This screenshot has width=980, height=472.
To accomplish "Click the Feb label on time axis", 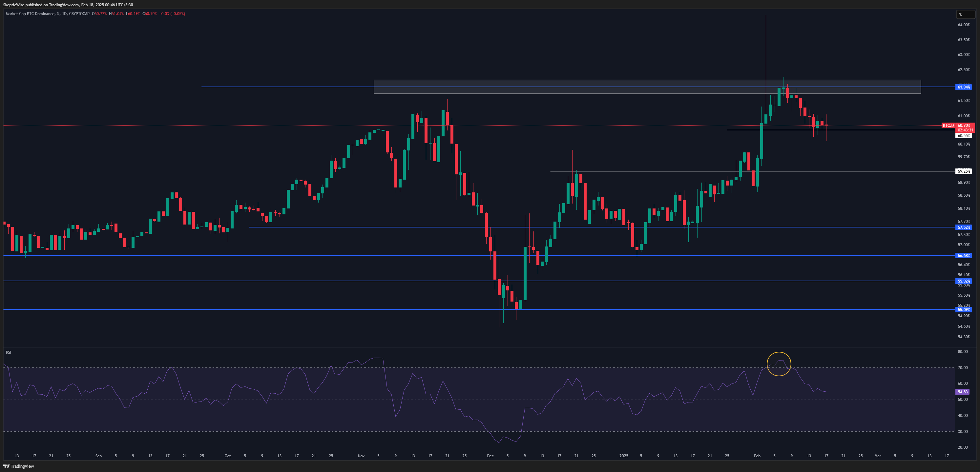I will point(757,456).
